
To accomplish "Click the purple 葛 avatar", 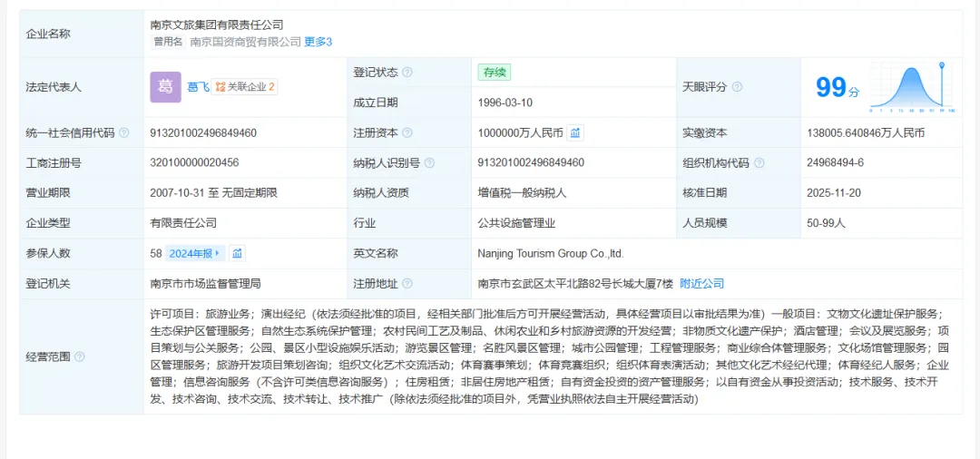I will (x=166, y=87).
